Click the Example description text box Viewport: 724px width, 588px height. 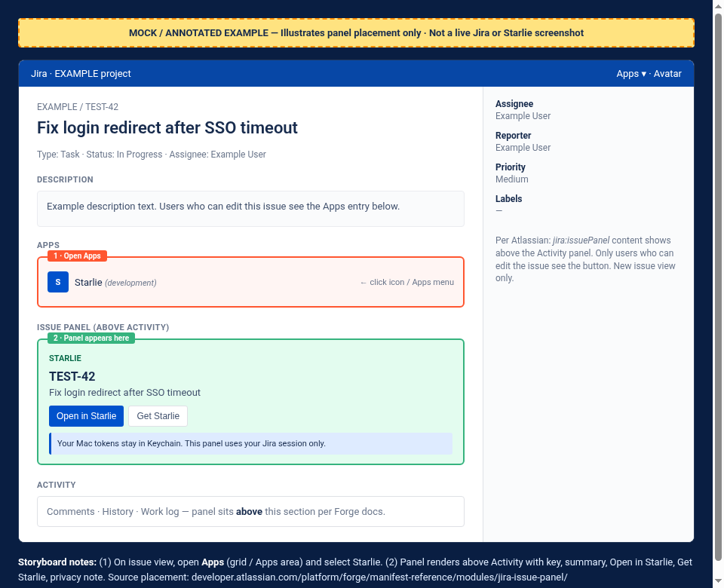coord(250,209)
